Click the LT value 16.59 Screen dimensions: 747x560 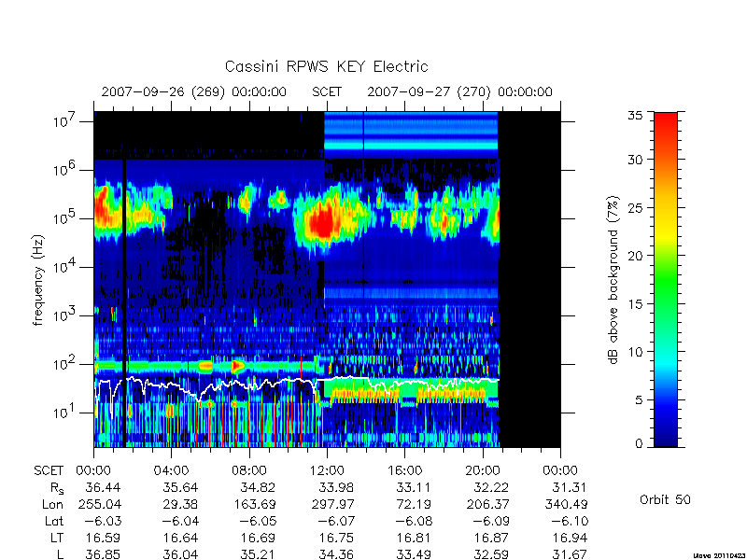coord(103,538)
